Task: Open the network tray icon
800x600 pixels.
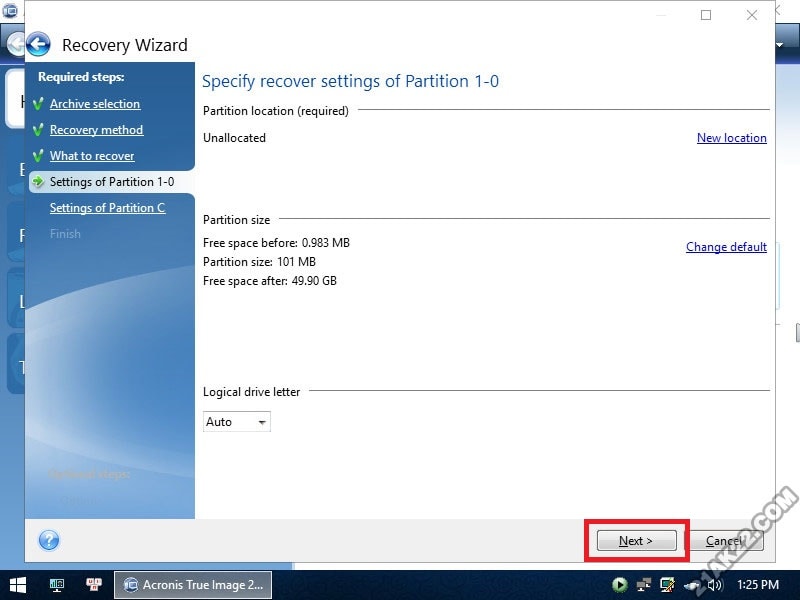Action: tap(643, 585)
